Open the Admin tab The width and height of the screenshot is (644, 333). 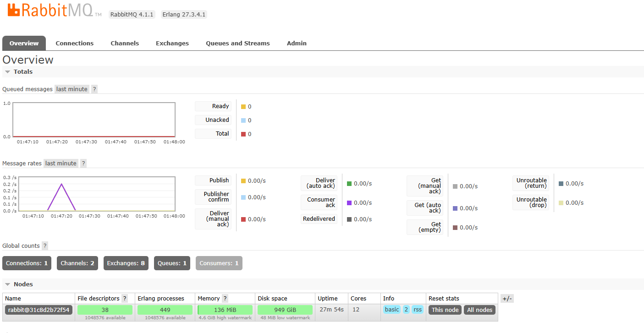[x=297, y=43]
